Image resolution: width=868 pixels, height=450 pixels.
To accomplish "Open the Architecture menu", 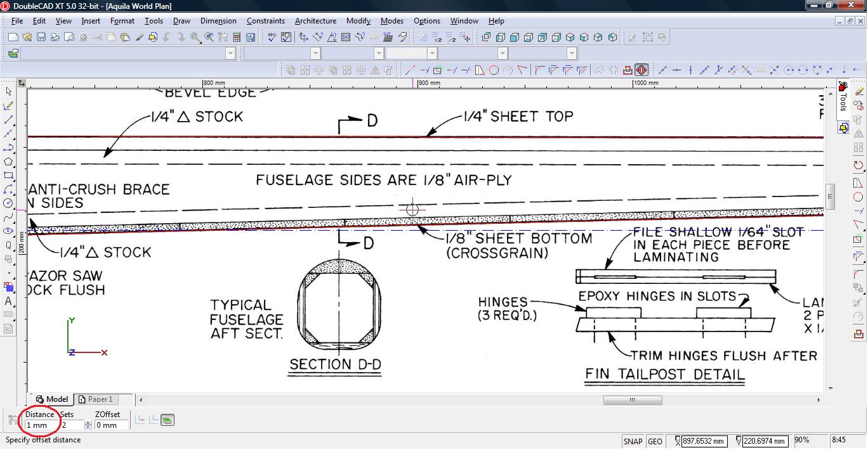I will pos(315,21).
